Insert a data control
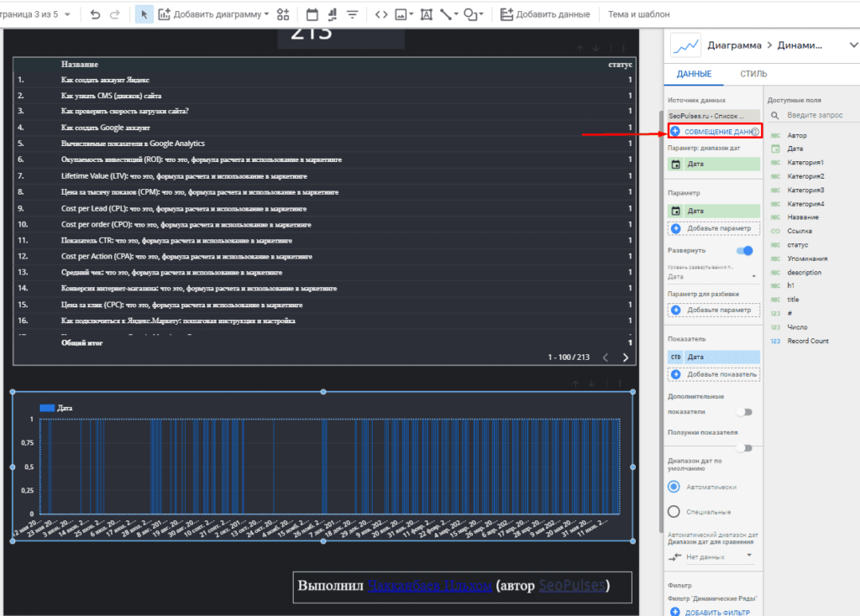 click(x=333, y=14)
